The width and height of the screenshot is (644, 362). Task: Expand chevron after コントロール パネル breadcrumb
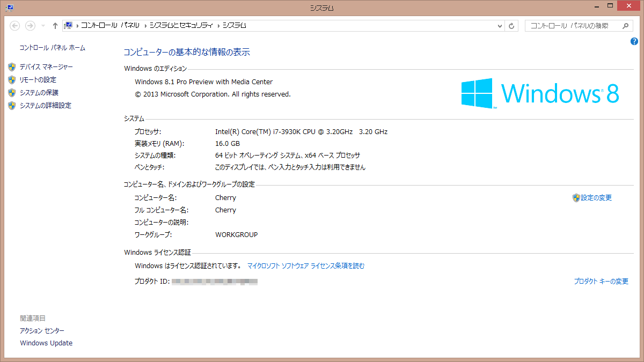pyautogui.click(x=145, y=26)
